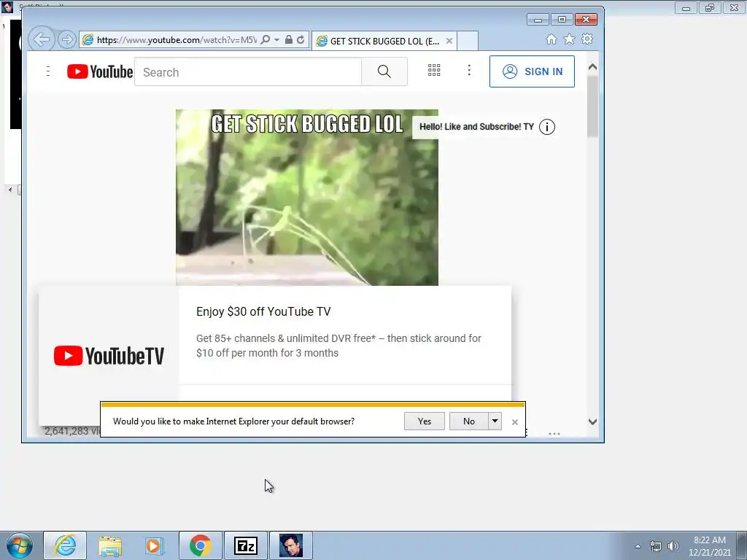The width and height of the screenshot is (747, 560).
Task: Expand the dropdown arrow beside No
Action: [x=495, y=421]
